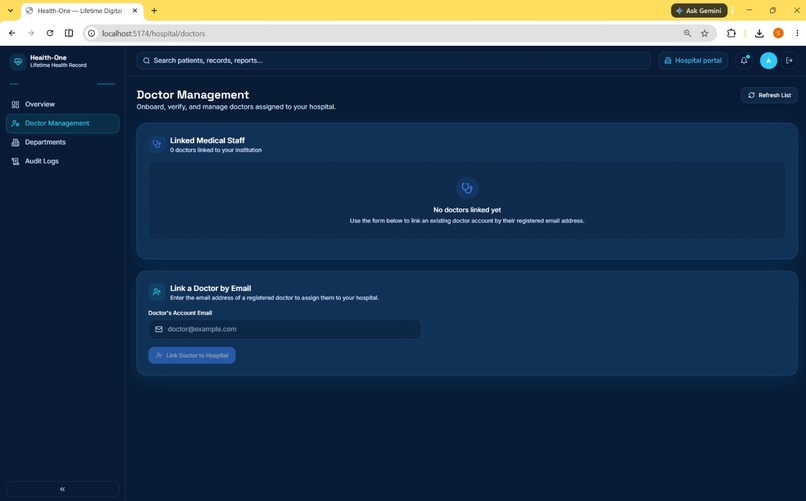
Task: Click into the Doctor's Account Email field
Action: point(285,329)
